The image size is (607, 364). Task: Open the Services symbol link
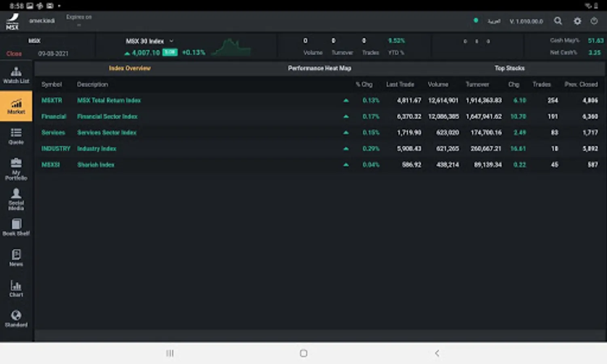[x=53, y=133]
